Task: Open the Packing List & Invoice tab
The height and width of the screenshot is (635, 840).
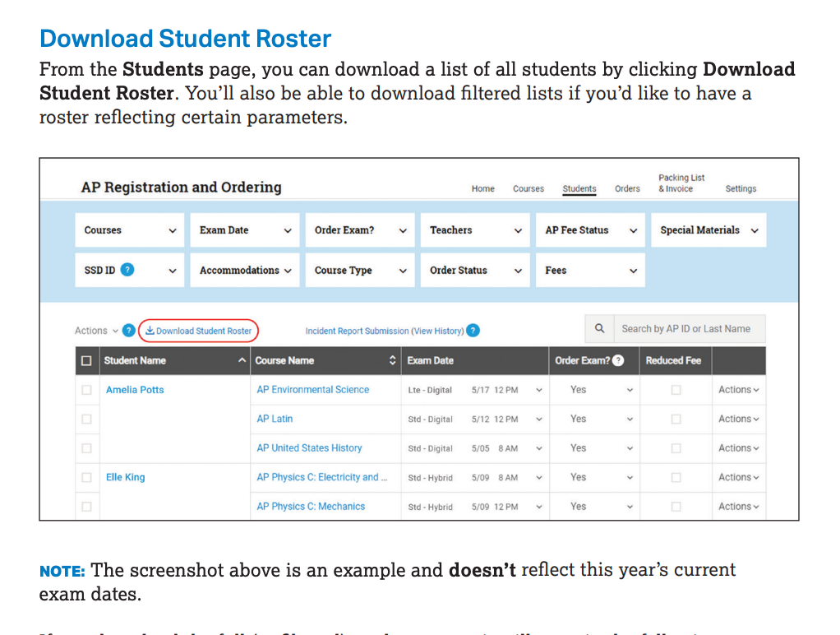Action: [x=681, y=183]
